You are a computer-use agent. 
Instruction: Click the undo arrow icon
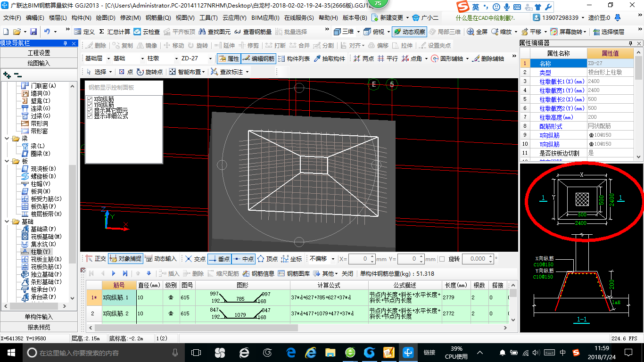pos(47,32)
